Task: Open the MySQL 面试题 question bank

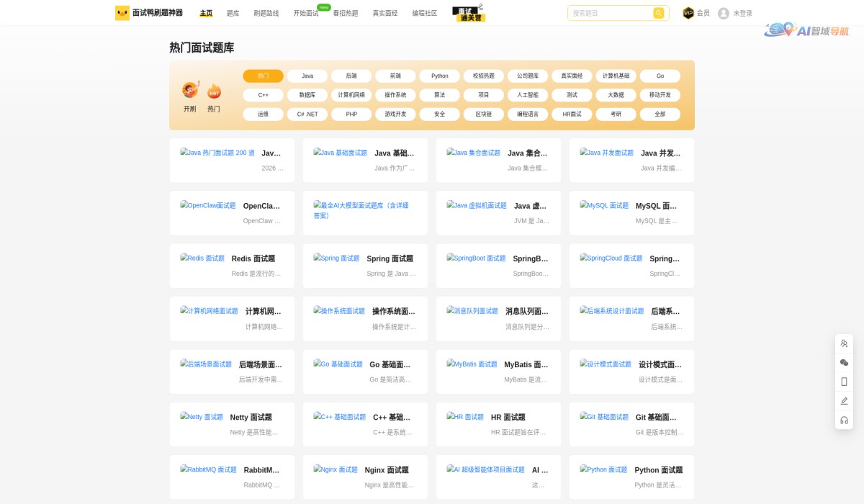Action: pyautogui.click(x=631, y=213)
